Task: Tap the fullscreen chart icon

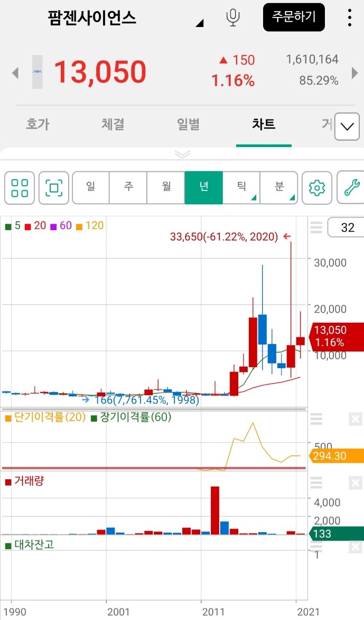Action: pos(54,188)
